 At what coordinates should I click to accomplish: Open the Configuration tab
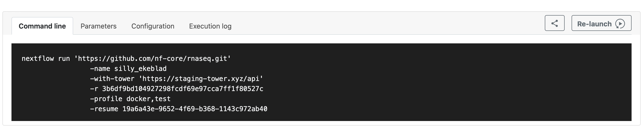(153, 26)
